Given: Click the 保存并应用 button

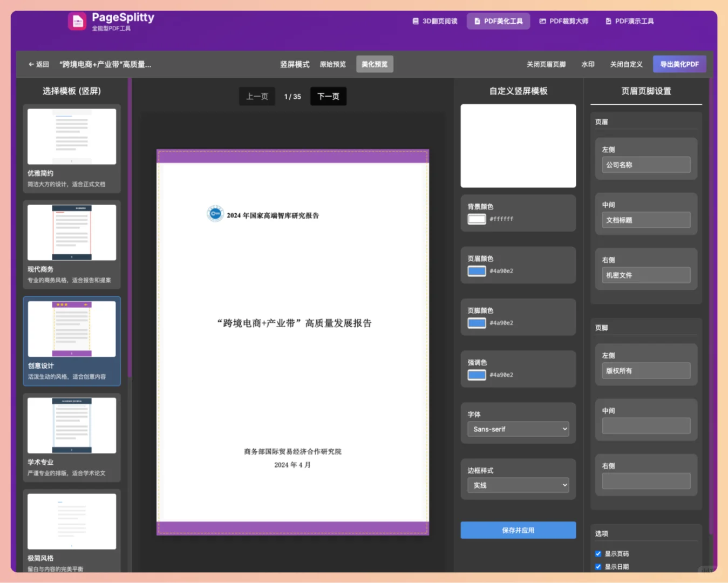Looking at the screenshot, I should tap(518, 530).
